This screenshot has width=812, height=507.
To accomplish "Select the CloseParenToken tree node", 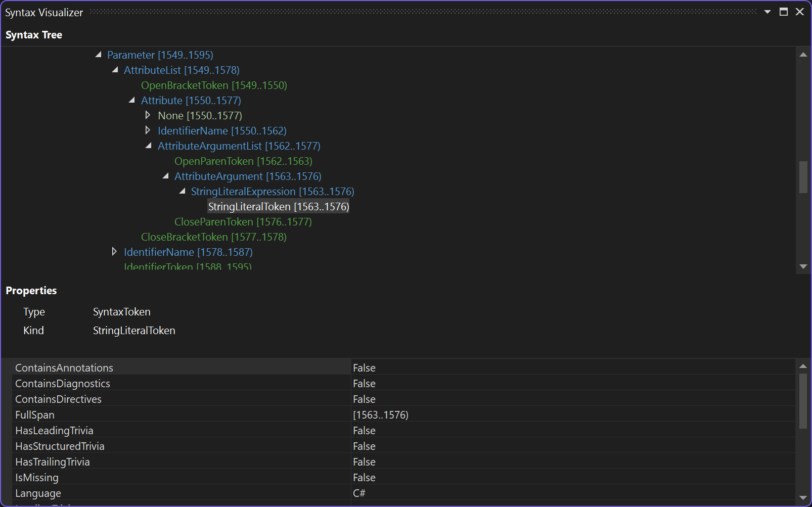I will 243,221.
